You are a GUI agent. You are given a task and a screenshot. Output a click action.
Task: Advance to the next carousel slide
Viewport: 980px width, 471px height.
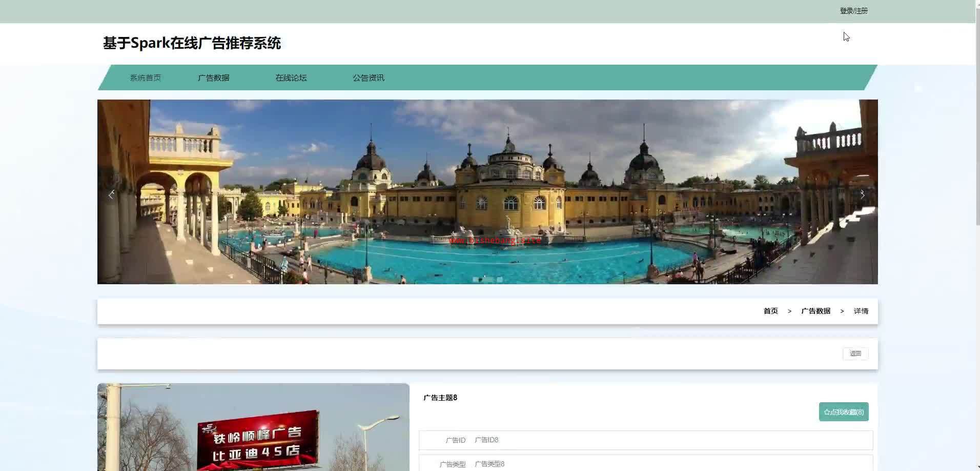coord(863,194)
